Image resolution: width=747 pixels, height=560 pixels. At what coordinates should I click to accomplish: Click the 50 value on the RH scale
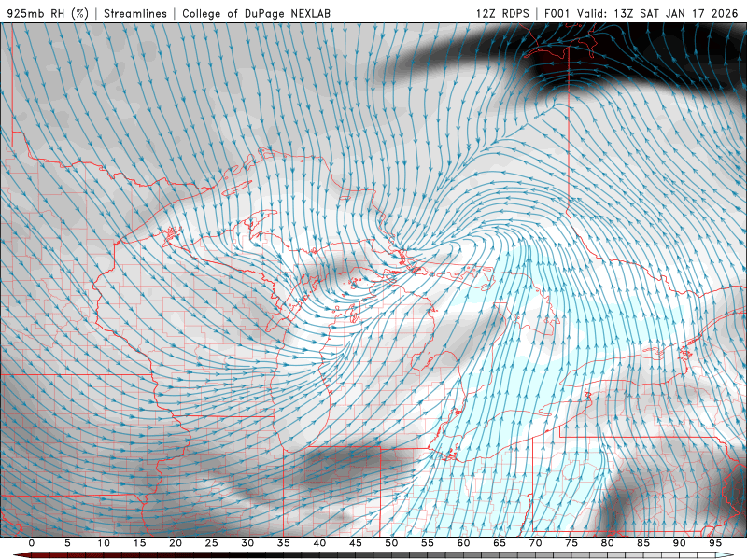click(x=391, y=543)
